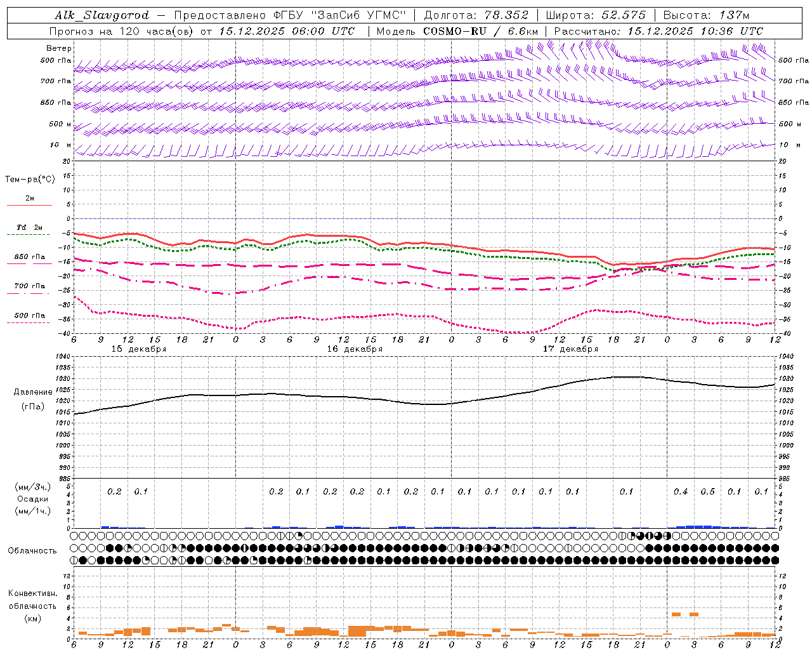Image resolution: width=812 pixels, height=650 pixels.
Task: Click the right 10 м wind level label
Action: click(x=789, y=145)
